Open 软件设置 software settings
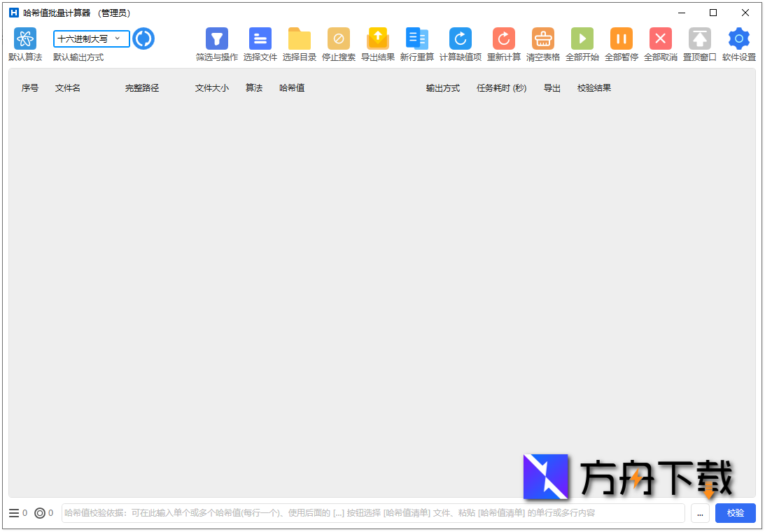Screen dimensions: 765x532 point(738,38)
